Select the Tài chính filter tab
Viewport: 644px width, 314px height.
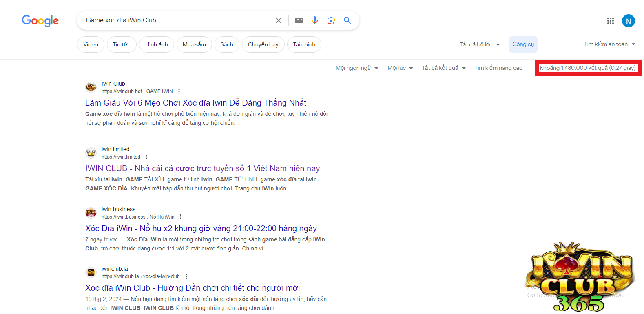click(x=304, y=44)
